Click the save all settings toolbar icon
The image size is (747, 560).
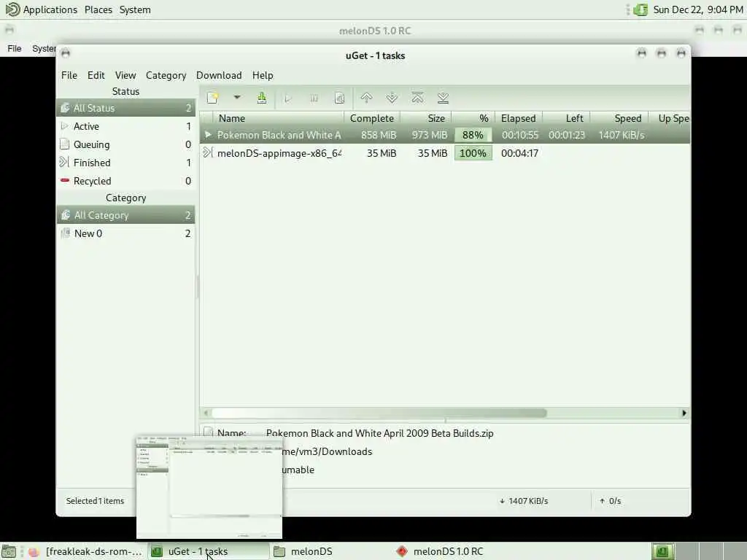click(x=262, y=98)
